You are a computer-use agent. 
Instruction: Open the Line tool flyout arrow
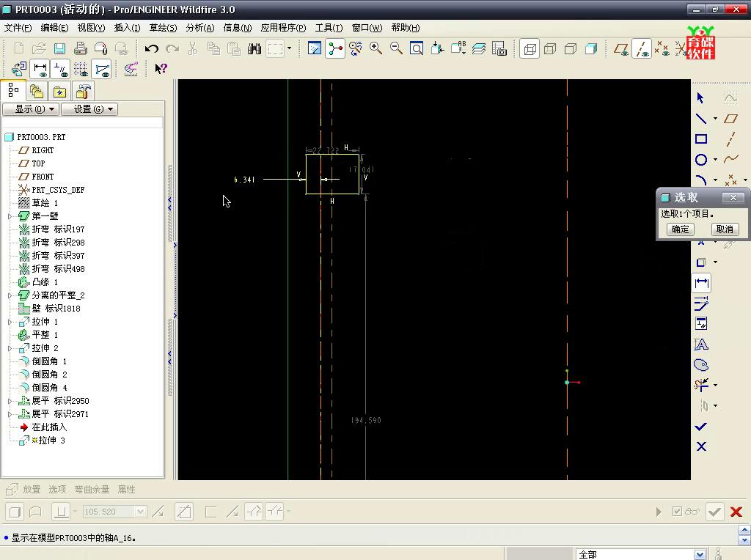715,119
